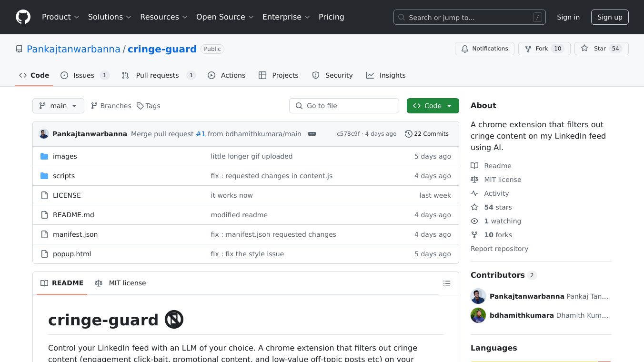Open the 22 Commits history

pyautogui.click(x=426, y=134)
